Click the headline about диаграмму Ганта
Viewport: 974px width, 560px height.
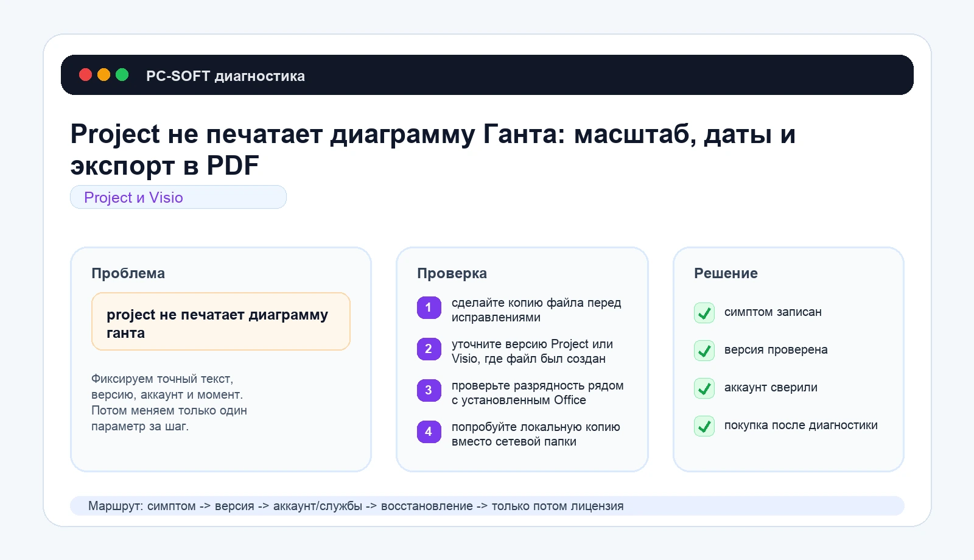pos(433,149)
